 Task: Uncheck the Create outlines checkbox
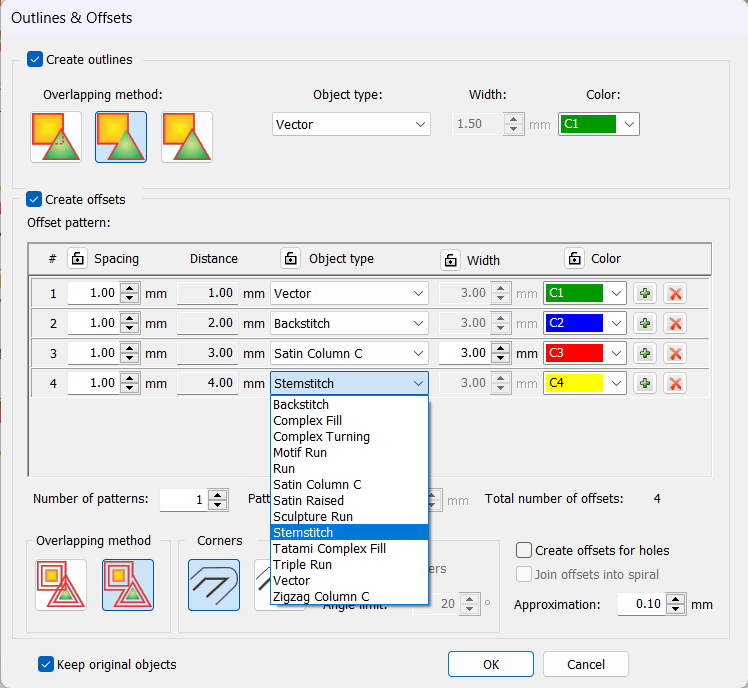point(35,59)
